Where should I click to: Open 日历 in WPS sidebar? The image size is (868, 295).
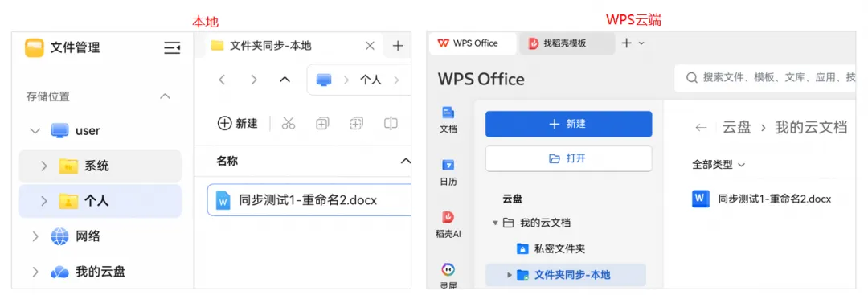click(x=448, y=172)
